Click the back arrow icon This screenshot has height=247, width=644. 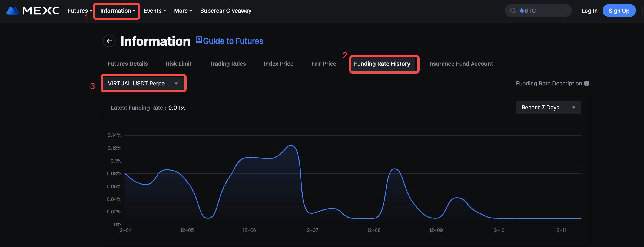(x=109, y=41)
